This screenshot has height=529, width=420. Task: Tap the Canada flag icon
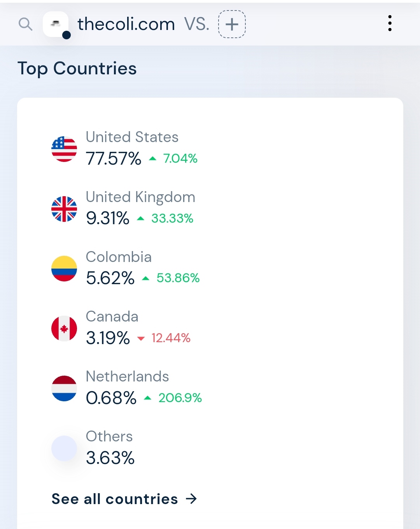click(64, 329)
